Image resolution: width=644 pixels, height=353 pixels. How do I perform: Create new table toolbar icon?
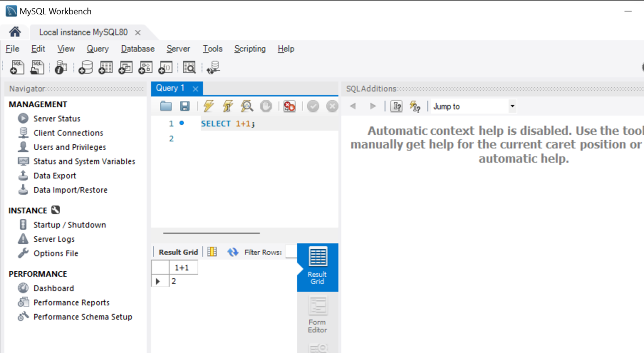click(x=105, y=67)
